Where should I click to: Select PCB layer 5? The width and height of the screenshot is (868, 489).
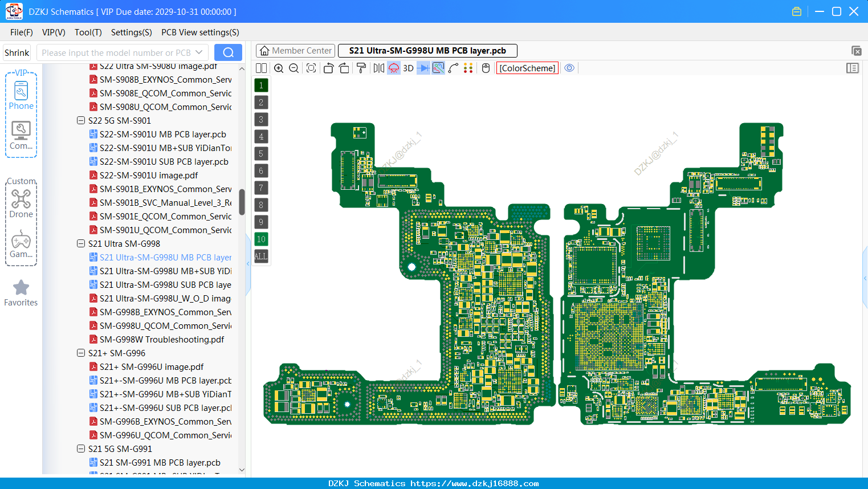(261, 154)
